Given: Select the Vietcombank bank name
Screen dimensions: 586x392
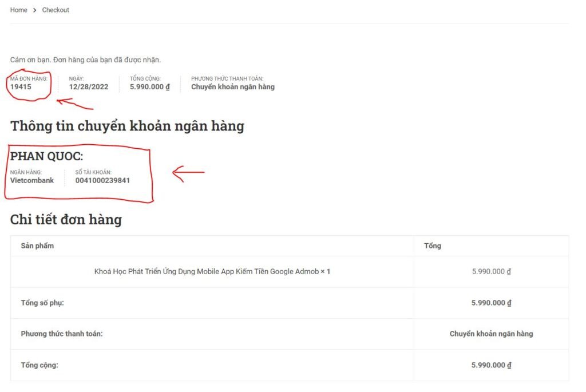Looking at the screenshot, I should 32,180.
